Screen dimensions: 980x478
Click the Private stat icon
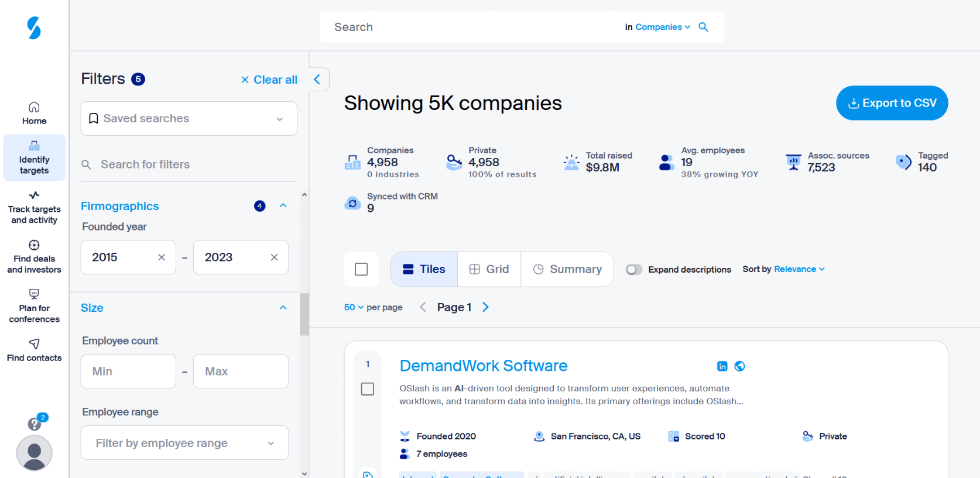(x=454, y=162)
